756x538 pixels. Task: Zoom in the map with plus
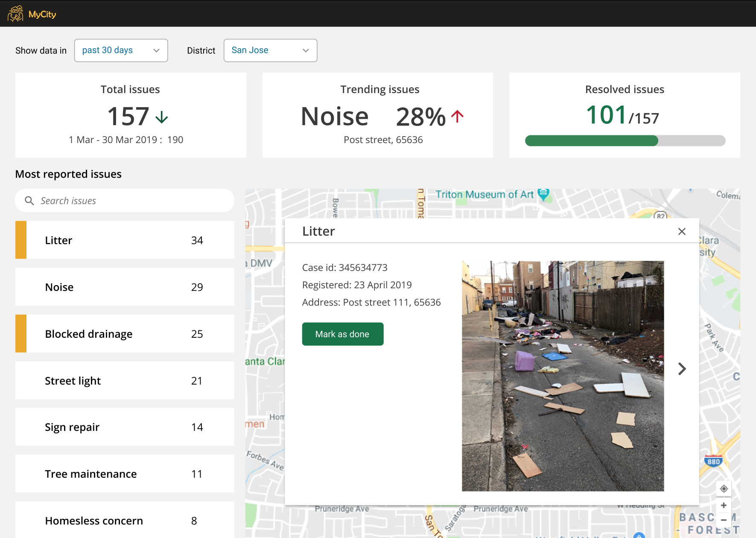[724, 506]
